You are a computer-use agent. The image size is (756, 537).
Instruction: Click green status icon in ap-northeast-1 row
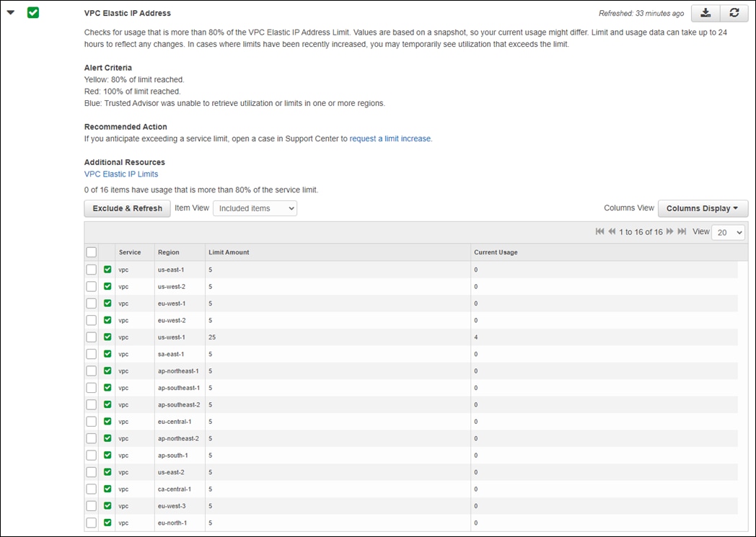tap(107, 370)
